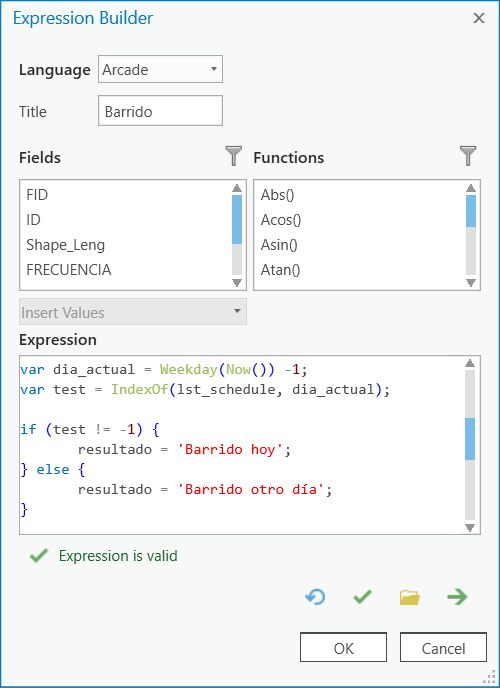
Task: Click the Cancel button
Action: coord(443,647)
